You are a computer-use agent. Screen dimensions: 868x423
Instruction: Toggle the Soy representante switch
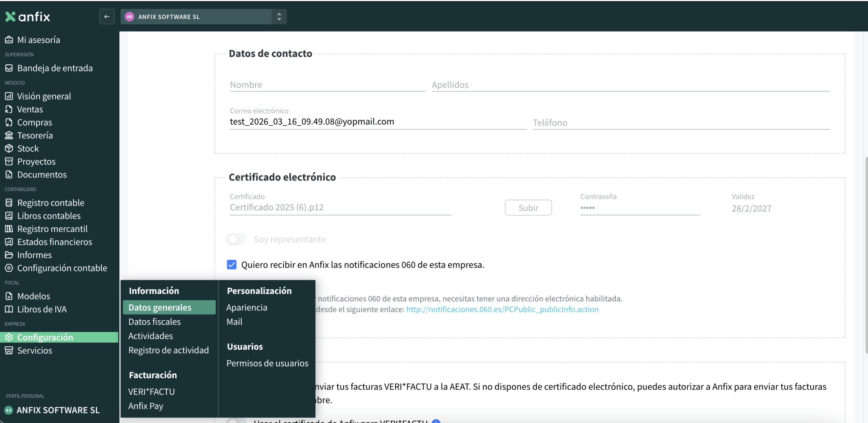(x=237, y=239)
